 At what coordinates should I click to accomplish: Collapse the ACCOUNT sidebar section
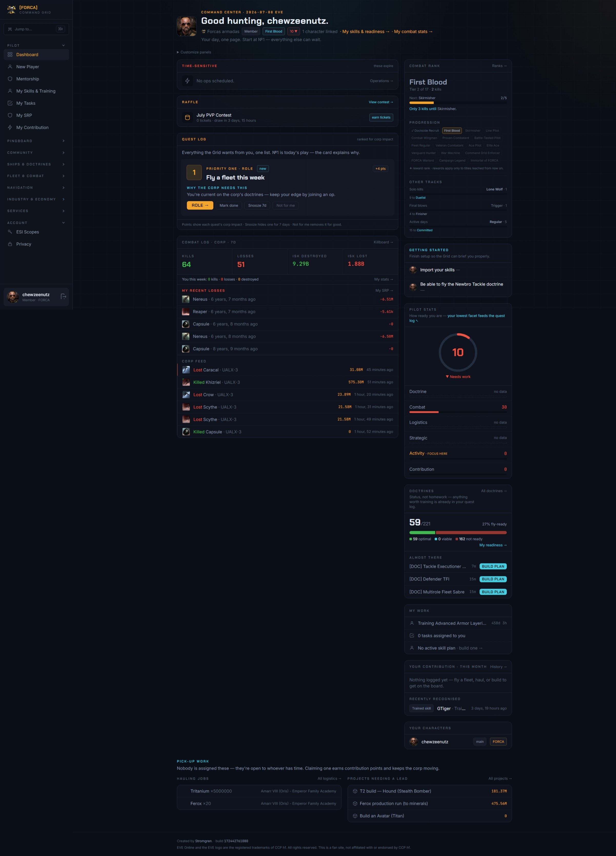(36, 223)
